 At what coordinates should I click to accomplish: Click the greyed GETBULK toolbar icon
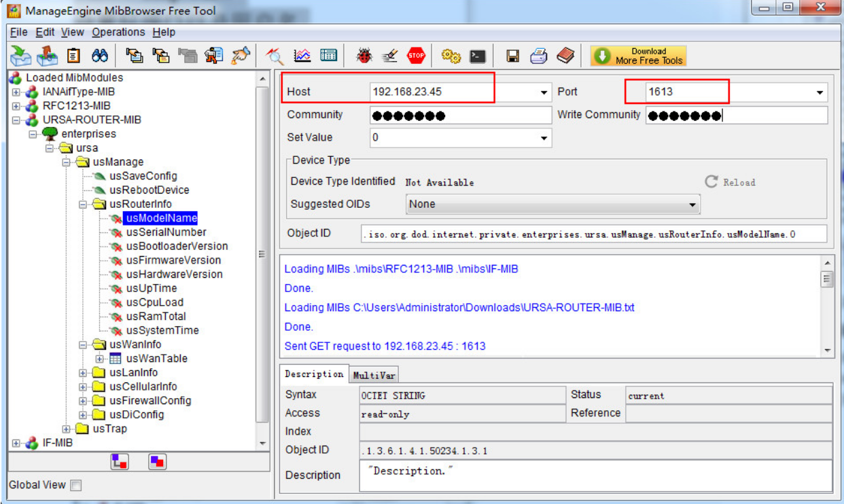click(188, 56)
